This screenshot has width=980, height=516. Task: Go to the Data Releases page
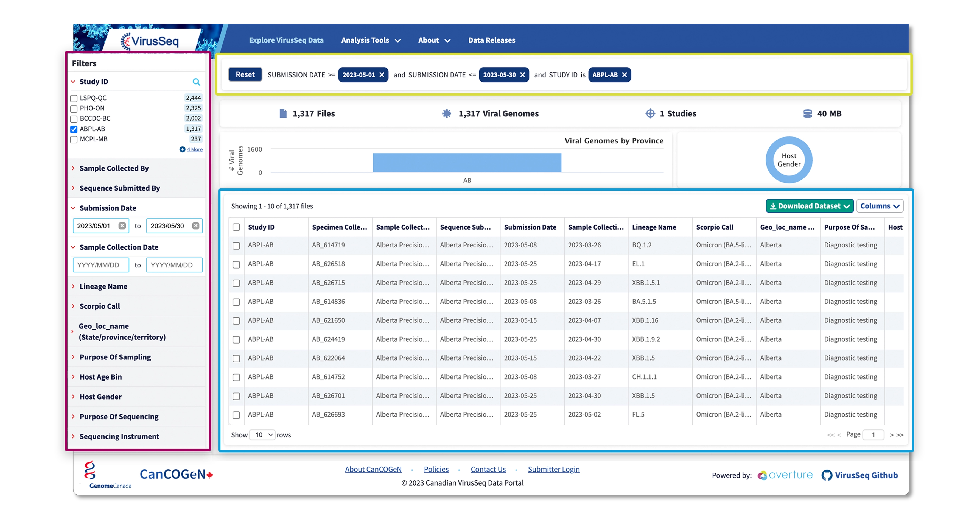pyautogui.click(x=492, y=40)
